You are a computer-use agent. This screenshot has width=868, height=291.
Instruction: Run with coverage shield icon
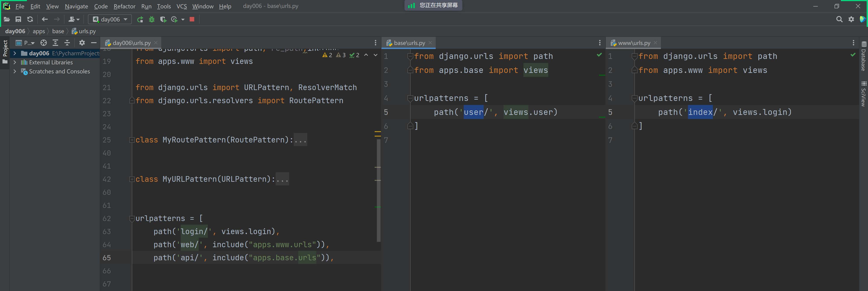[163, 19]
